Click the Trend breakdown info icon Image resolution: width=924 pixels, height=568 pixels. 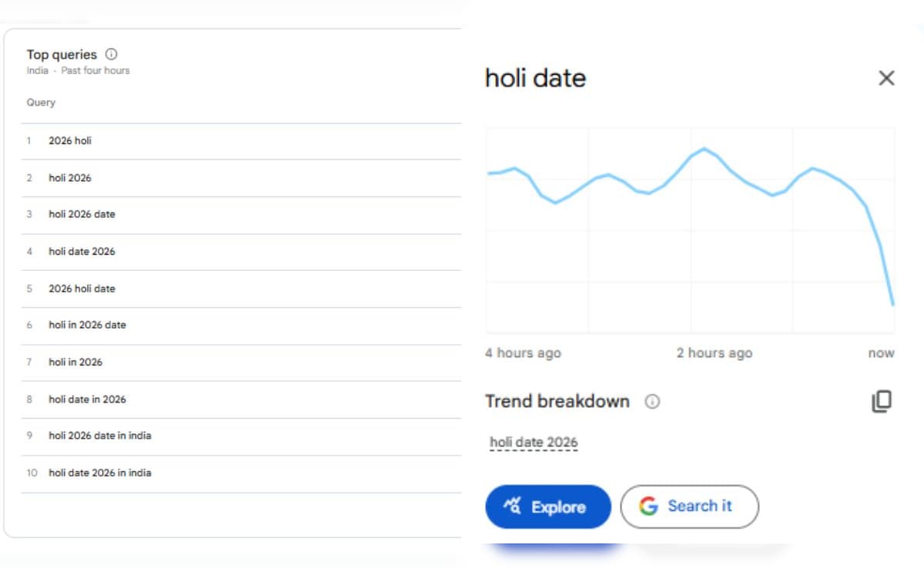(652, 402)
